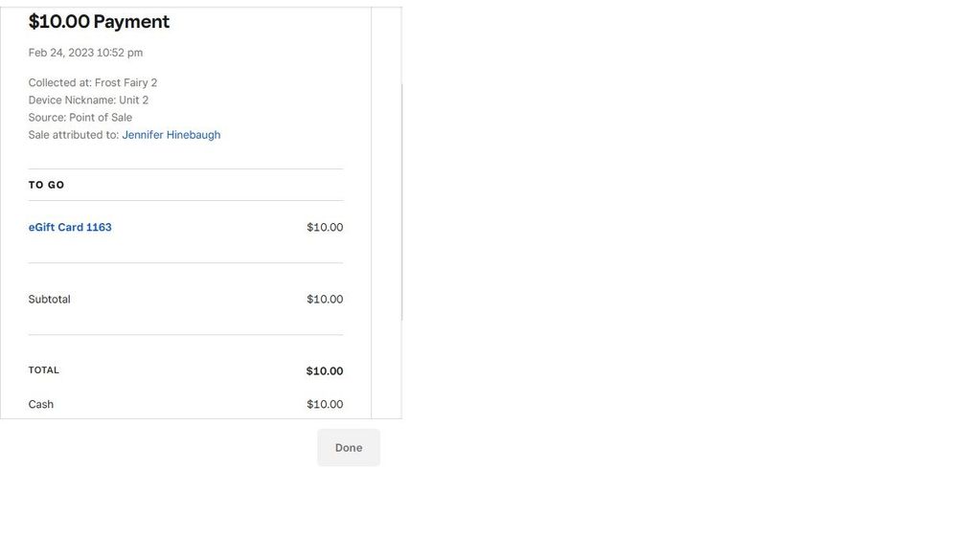Open the eGift Card 1163 item link
This screenshot has height=560, width=957.
click(x=70, y=228)
